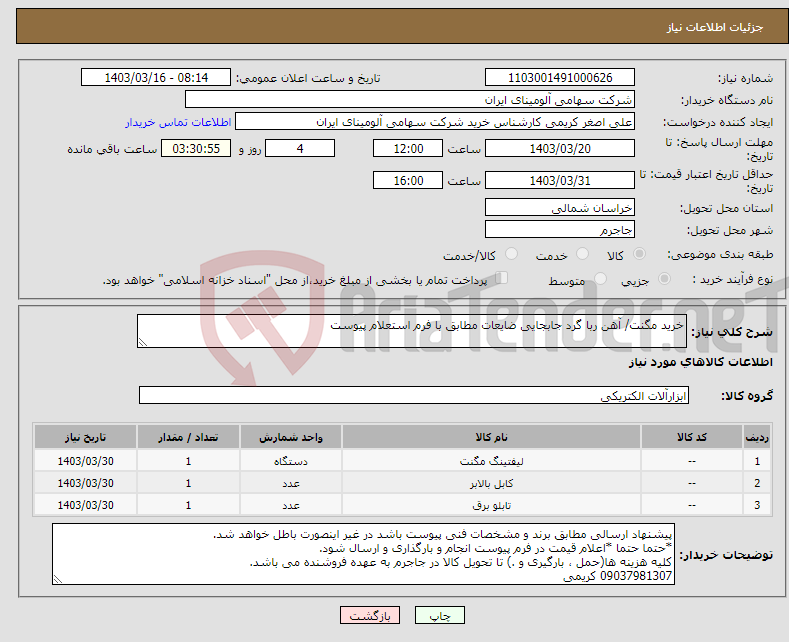Click the resize handle of buyer notes textarea
Viewport: 789px width, 642px height.
(x=58, y=579)
